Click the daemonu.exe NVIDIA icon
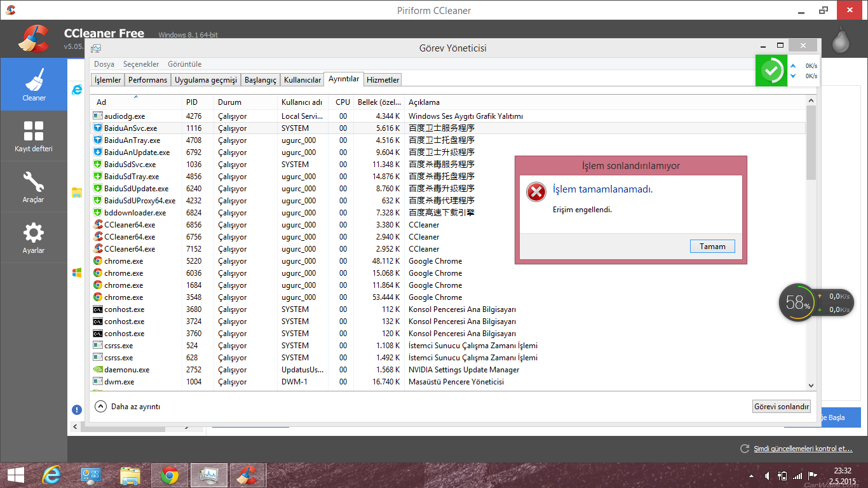This screenshot has height=488, width=868. point(98,370)
